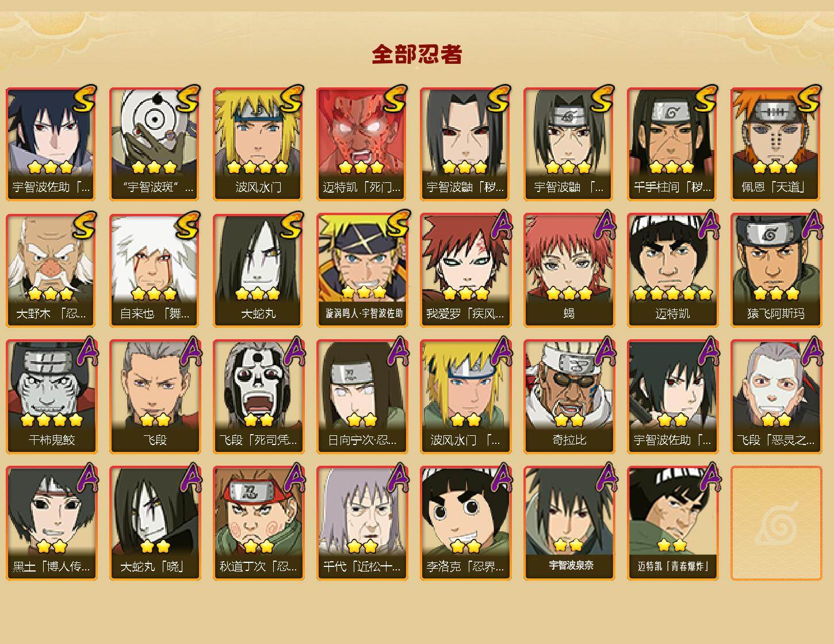Select the 迈特凯「青春爆炸」 card
This screenshot has width=834, height=644.
[x=672, y=523]
